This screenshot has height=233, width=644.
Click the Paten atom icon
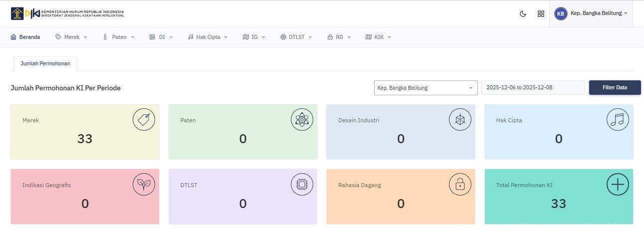pyautogui.click(x=302, y=120)
